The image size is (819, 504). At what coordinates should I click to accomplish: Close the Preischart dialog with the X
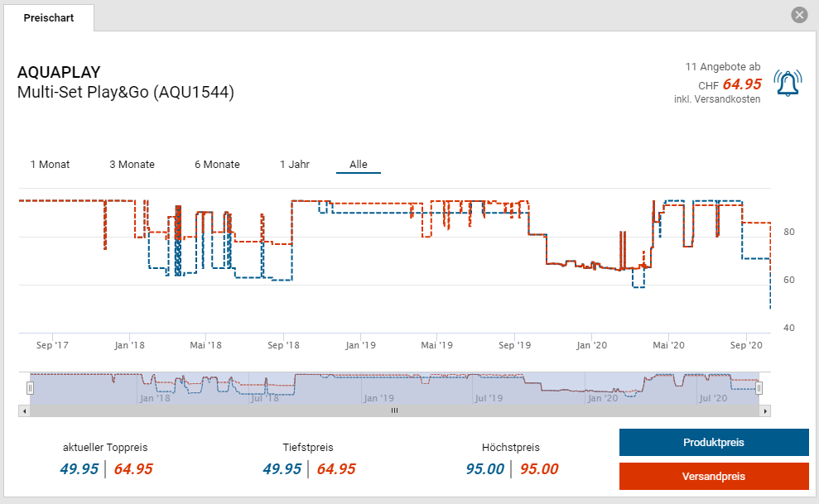point(798,15)
